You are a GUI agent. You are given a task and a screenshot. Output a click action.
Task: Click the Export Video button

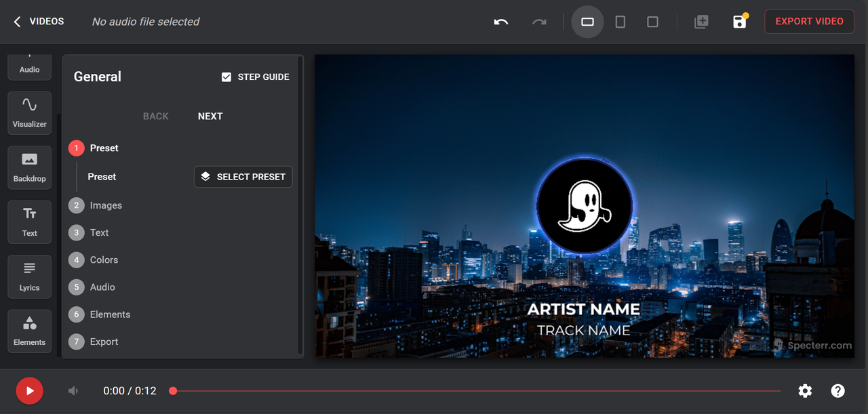(809, 22)
